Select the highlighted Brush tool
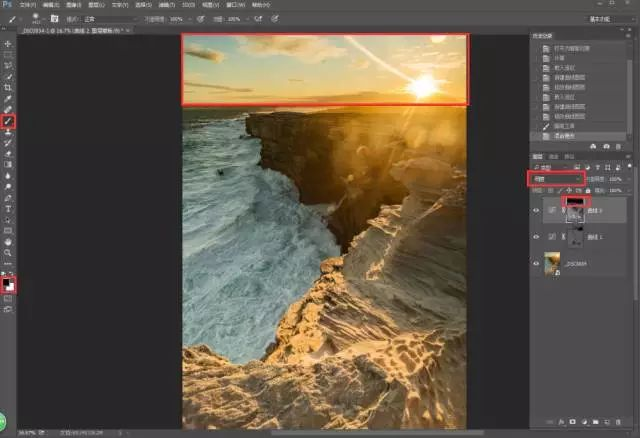 tap(8, 121)
